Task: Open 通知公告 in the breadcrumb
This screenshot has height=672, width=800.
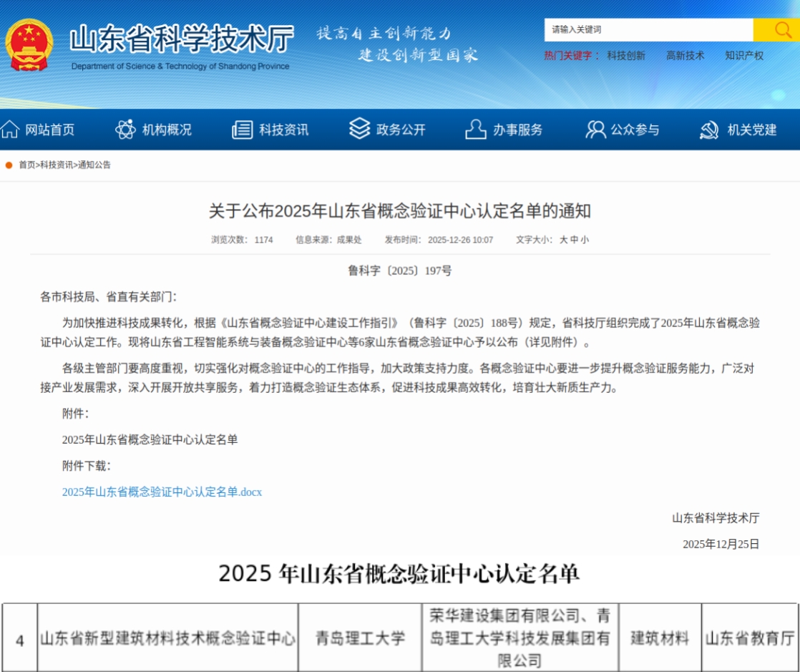Action: (x=94, y=165)
